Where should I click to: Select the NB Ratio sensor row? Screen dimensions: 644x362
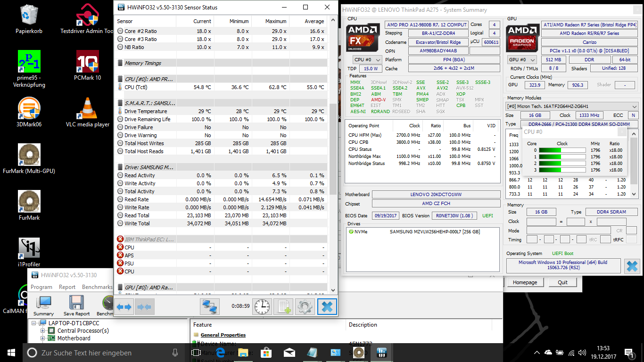click(222, 47)
